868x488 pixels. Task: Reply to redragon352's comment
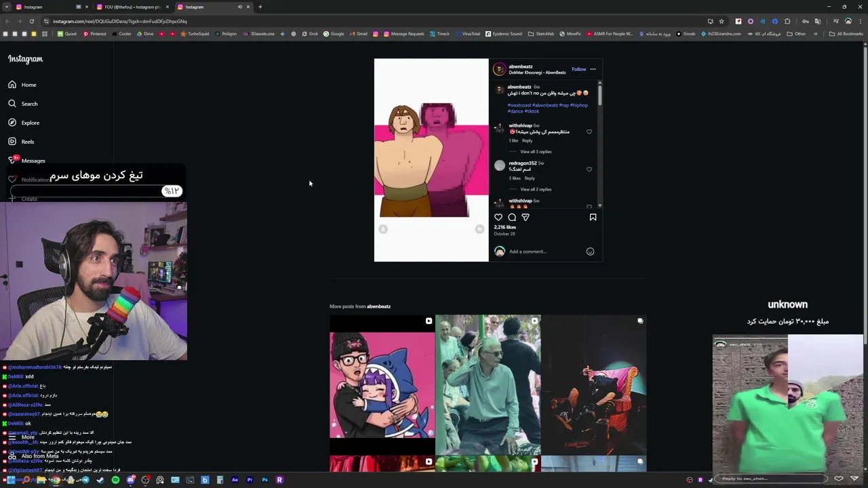[x=530, y=178]
